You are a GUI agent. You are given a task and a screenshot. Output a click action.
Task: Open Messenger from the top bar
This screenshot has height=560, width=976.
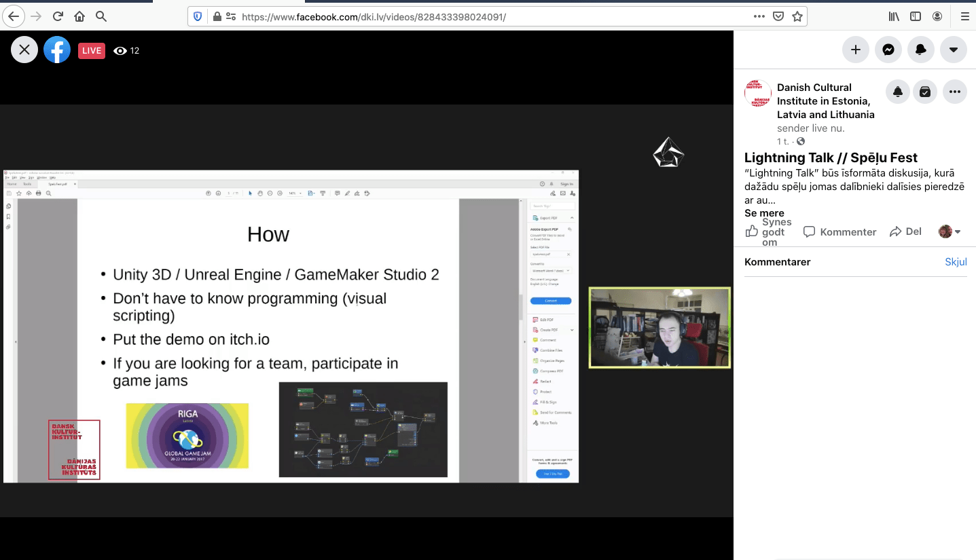tap(888, 50)
